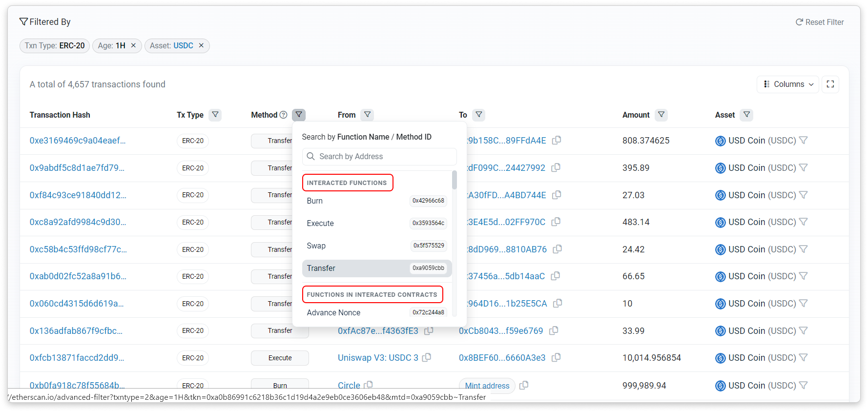Open transaction hash 0xe3169469c9a04eaef...

coord(78,141)
